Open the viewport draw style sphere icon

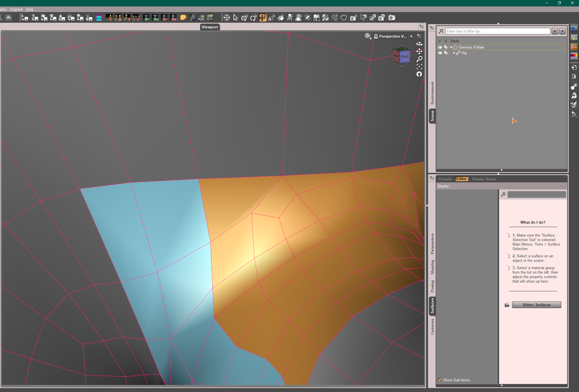click(x=368, y=36)
